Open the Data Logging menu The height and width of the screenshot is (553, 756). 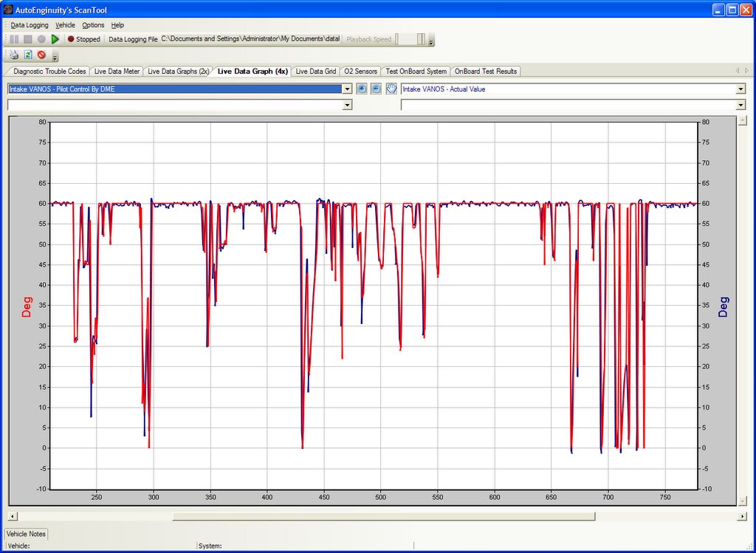pos(30,25)
